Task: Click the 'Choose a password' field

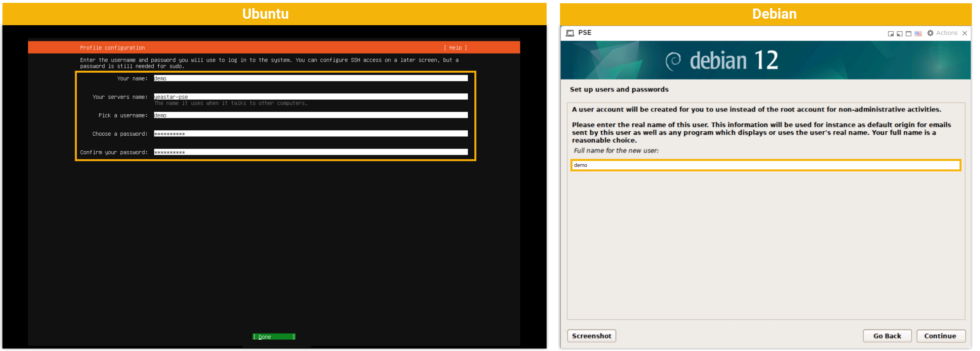Action: pos(310,134)
